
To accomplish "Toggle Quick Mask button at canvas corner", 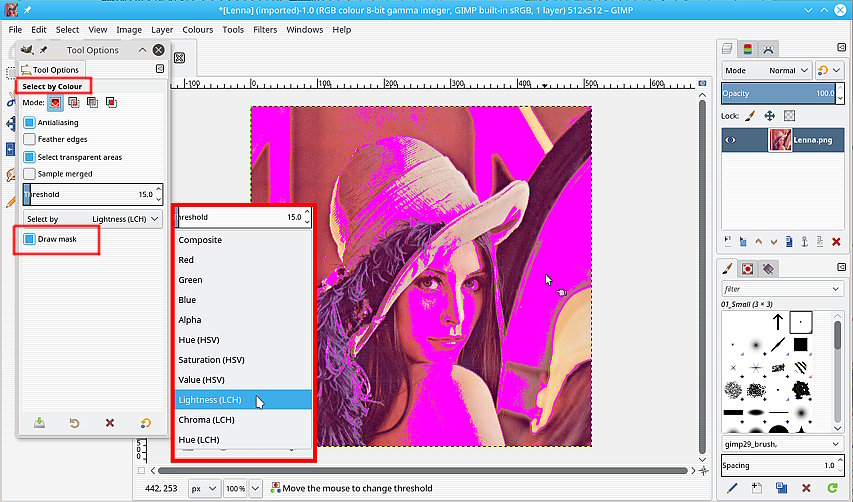I will tap(141, 470).
